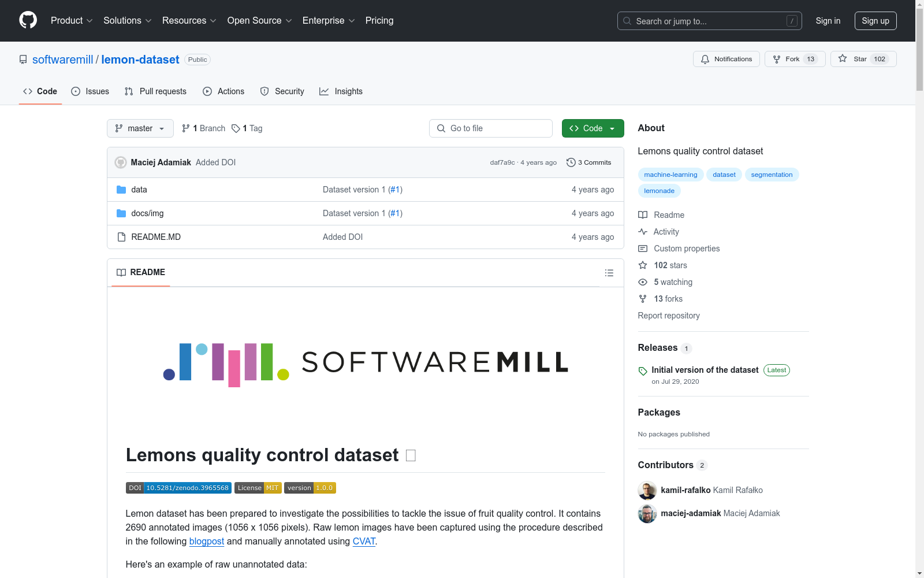Image resolution: width=924 pixels, height=578 pixels.
Task: Open the master branch selector
Action: (x=140, y=128)
